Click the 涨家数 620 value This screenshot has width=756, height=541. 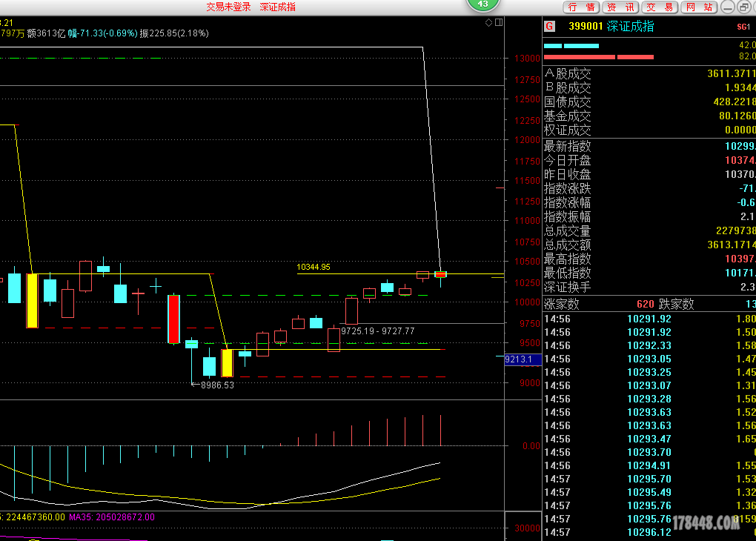[x=645, y=305]
